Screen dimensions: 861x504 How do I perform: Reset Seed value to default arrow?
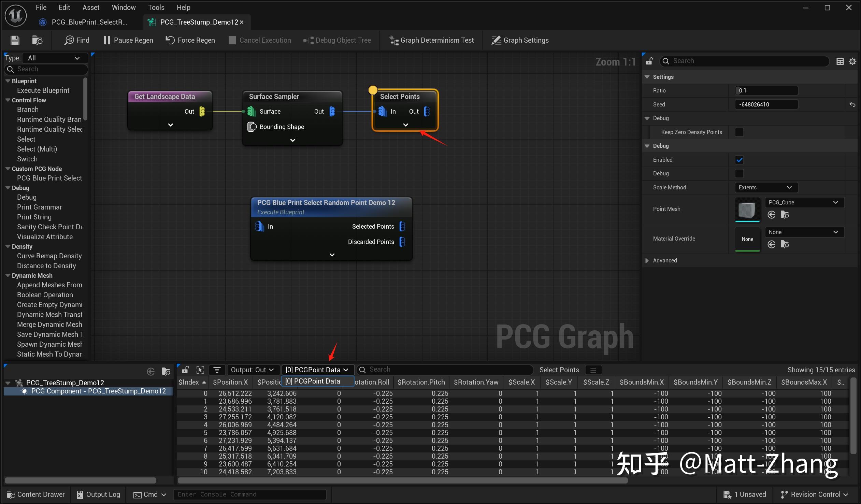pyautogui.click(x=852, y=104)
